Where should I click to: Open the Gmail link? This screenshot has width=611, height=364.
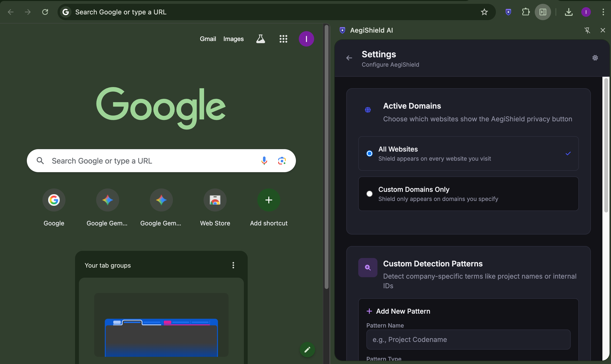coord(208,39)
